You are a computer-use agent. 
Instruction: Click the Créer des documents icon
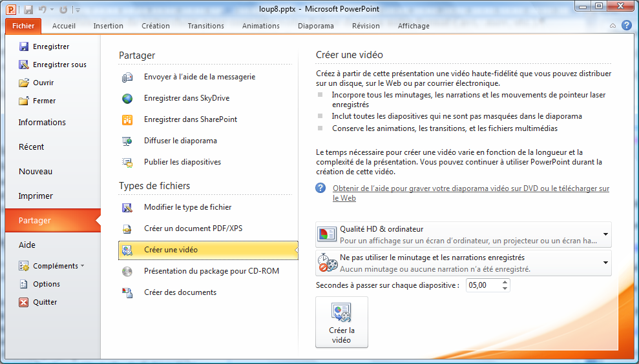(x=127, y=292)
